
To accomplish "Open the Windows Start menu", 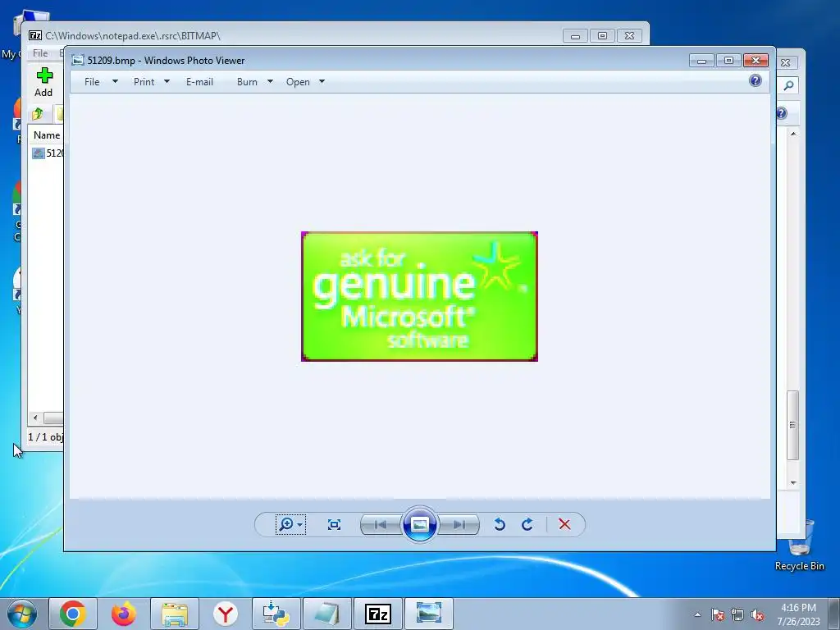I will tap(22, 614).
